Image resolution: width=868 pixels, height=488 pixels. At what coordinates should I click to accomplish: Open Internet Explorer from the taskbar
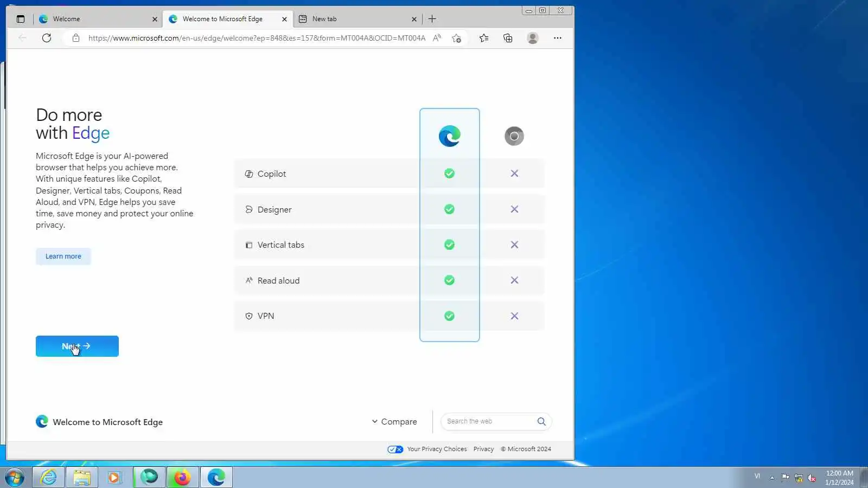point(49,477)
